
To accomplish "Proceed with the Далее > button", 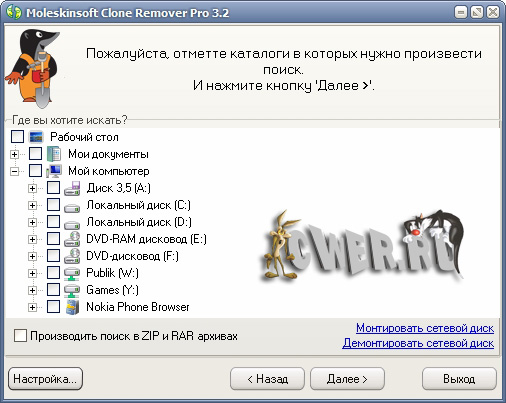I will pos(347,379).
